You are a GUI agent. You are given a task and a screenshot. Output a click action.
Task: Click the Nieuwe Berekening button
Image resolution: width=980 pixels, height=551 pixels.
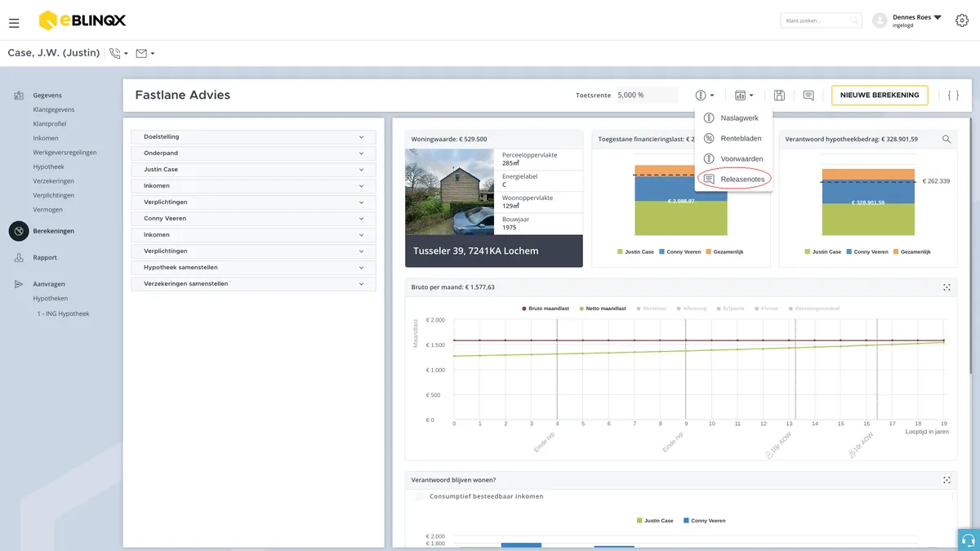coord(880,96)
